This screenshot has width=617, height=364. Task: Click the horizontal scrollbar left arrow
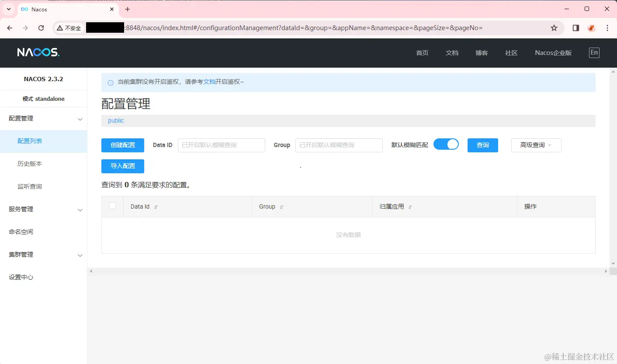(x=91, y=271)
